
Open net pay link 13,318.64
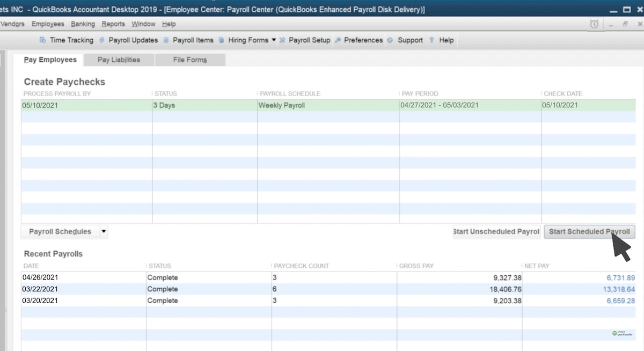pos(619,289)
